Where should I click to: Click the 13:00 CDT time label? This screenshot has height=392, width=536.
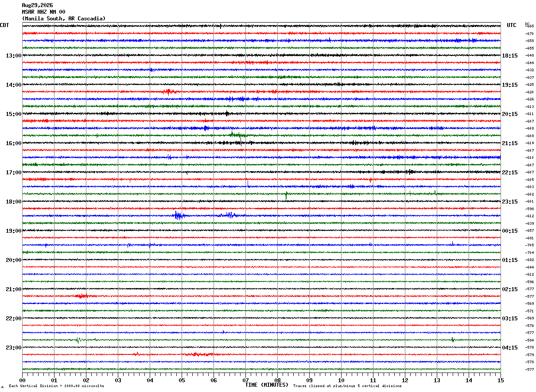13,56
